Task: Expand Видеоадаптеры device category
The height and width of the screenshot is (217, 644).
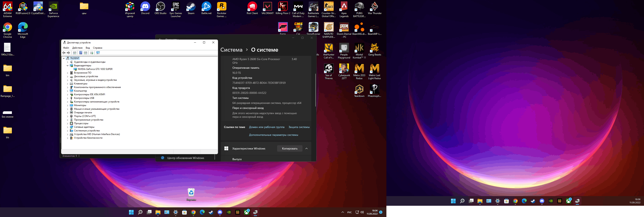Action: 67,65
